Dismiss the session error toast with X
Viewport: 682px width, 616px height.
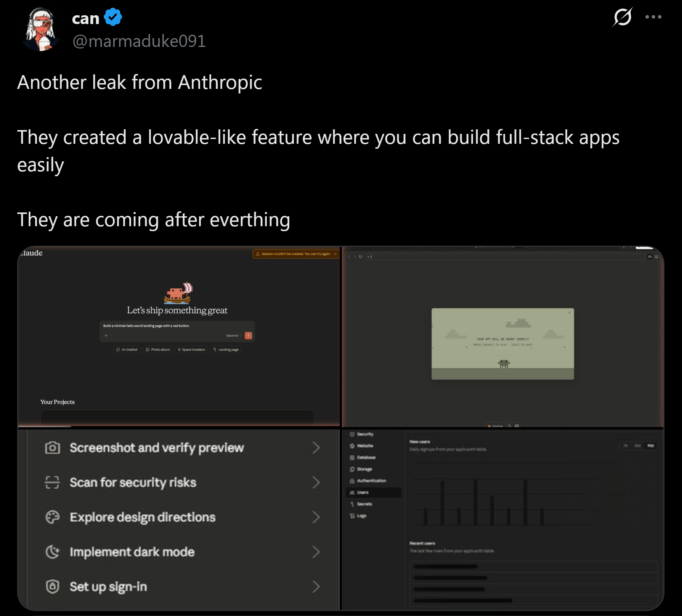(x=335, y=254)
